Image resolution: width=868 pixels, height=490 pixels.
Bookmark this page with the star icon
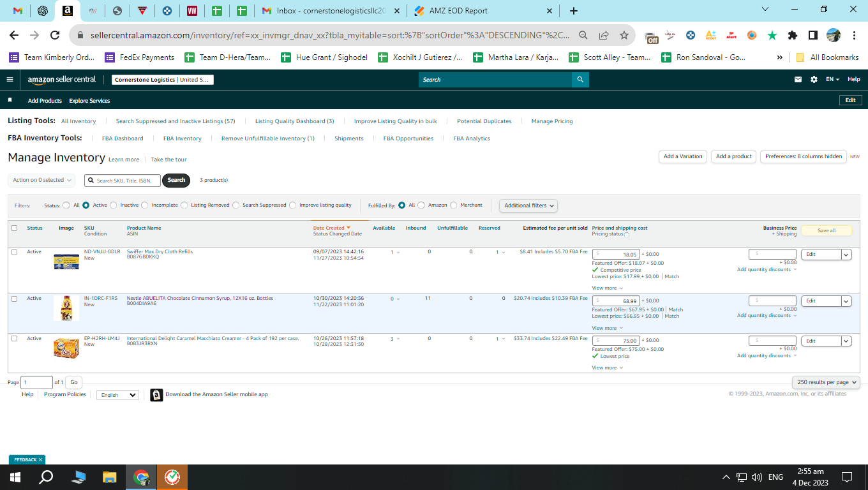(624, 35)
